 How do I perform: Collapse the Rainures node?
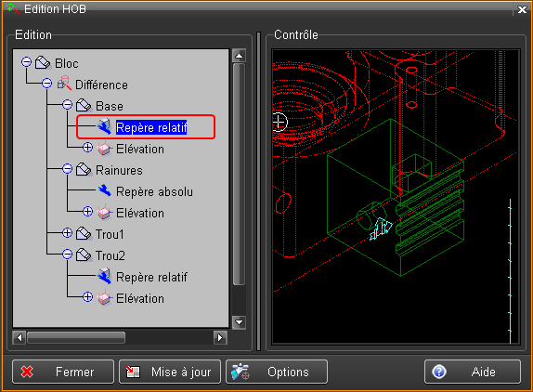(x=67, y=169)
